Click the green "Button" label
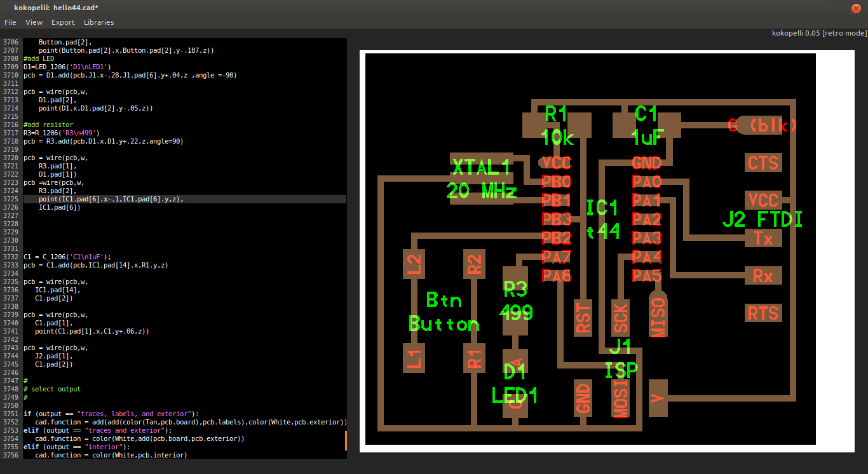Screen dimensions: 868x474 pyautogui.click(x=444, y=324)
